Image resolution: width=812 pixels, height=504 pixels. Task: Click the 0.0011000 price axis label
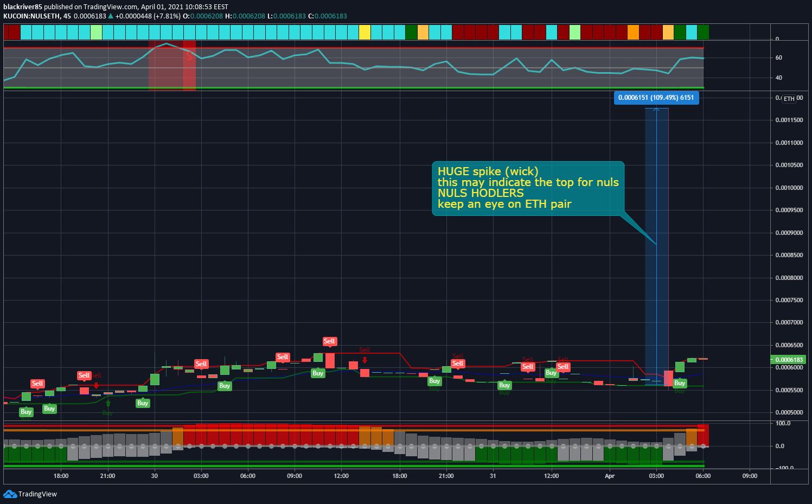[789, 143]
